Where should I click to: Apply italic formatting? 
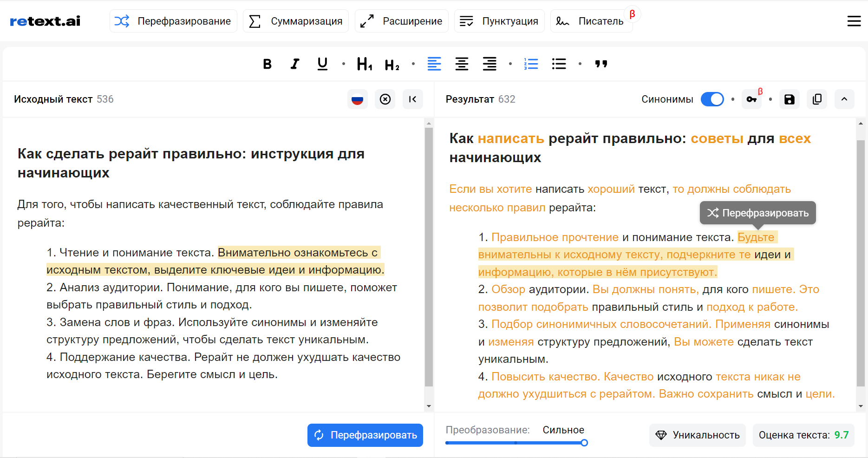[295, 64]
